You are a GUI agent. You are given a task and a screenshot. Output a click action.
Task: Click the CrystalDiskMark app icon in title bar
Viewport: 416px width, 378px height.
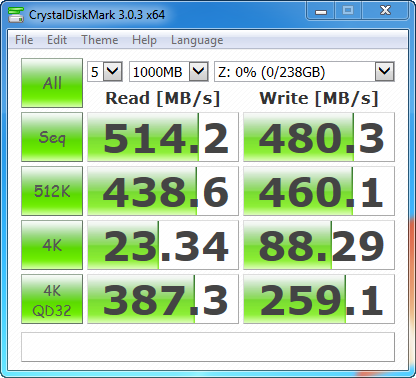coord(16,15)
